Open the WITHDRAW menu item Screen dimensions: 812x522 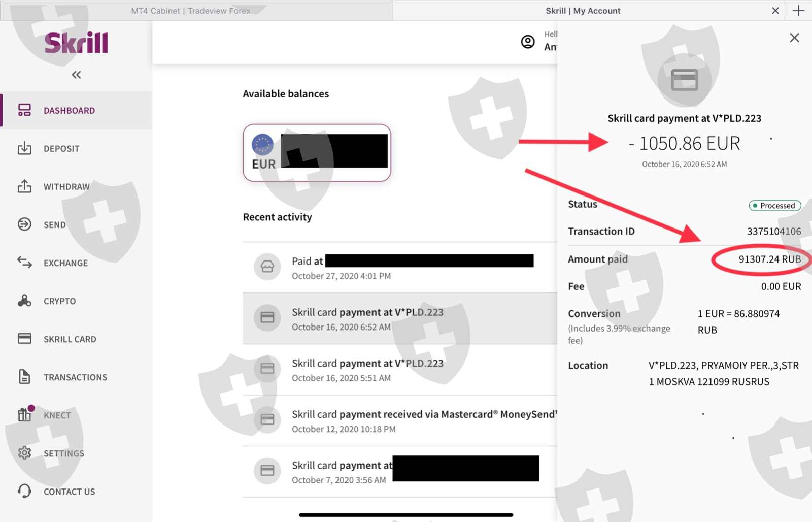tap(66, 187)
